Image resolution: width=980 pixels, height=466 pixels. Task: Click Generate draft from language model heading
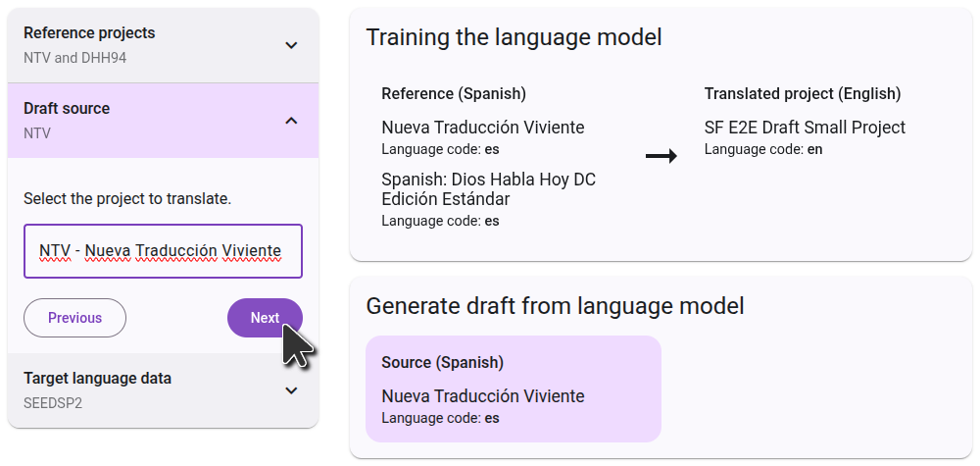(555, 306)
